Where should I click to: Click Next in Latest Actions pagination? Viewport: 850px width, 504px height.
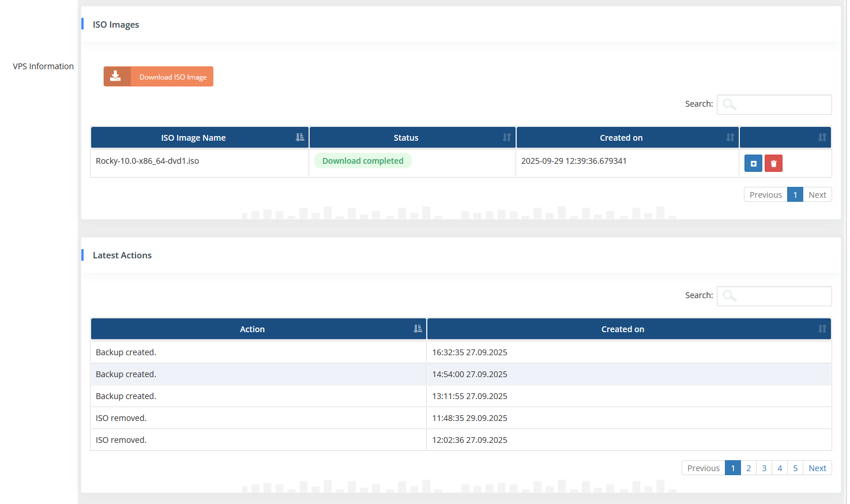coord(817,468)
